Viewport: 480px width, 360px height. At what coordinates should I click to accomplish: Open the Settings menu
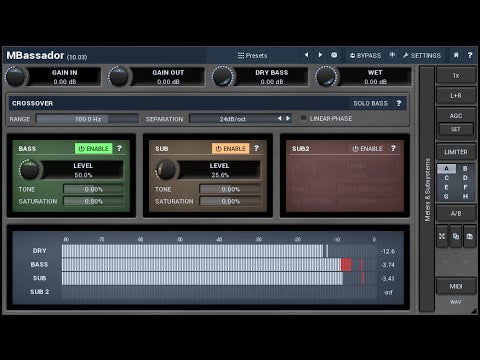click(x=422, y=55)
